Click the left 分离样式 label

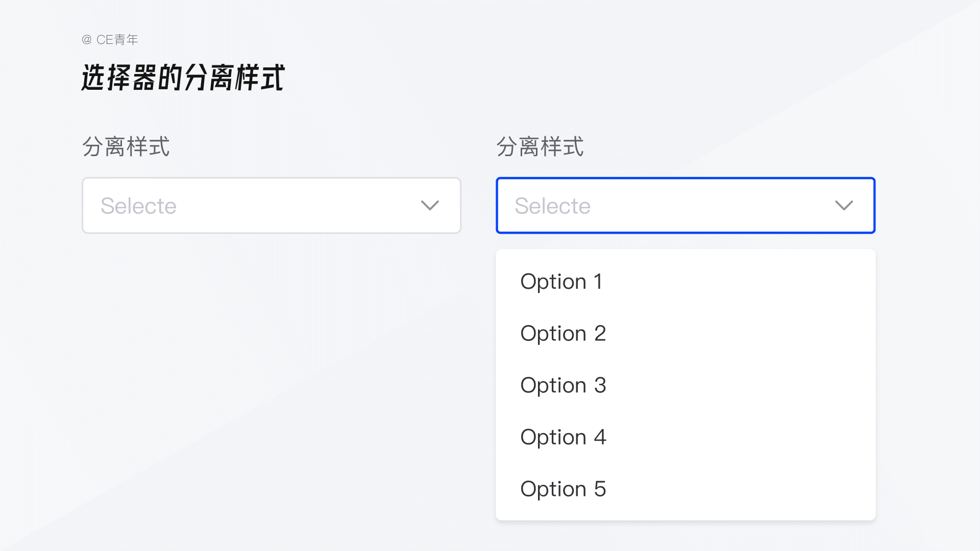tap(126, 147)
